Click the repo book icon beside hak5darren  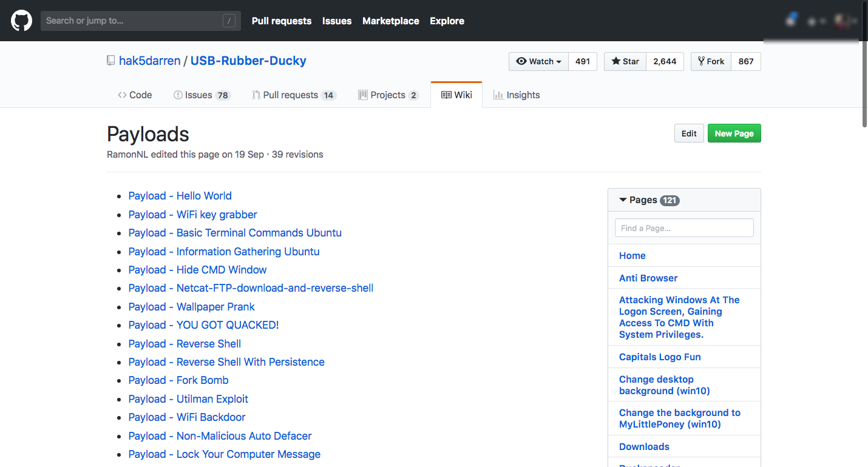coord(110,61)
